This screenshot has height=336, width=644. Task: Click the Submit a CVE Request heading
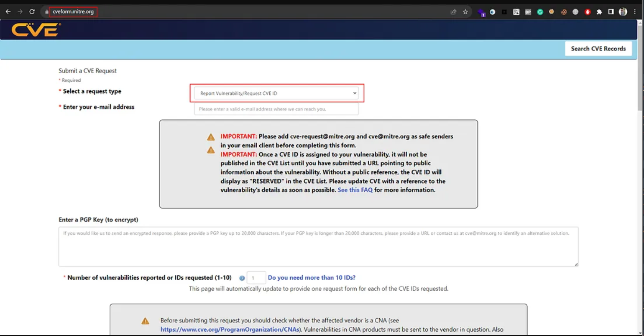point(88,71)
